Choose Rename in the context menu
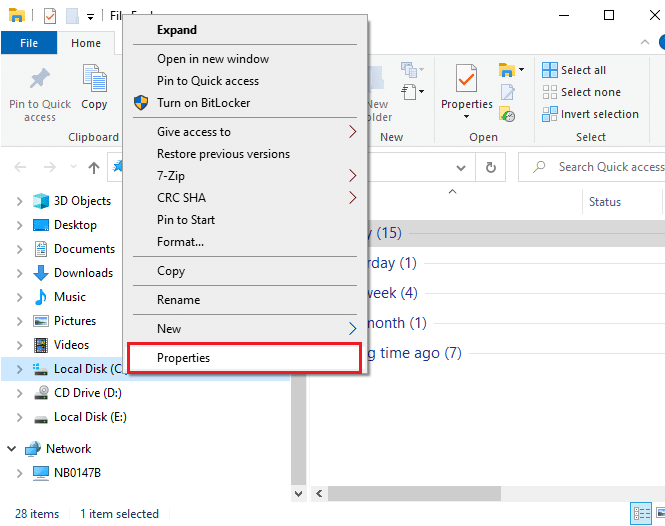665x526 pixels. pos(245,300)
